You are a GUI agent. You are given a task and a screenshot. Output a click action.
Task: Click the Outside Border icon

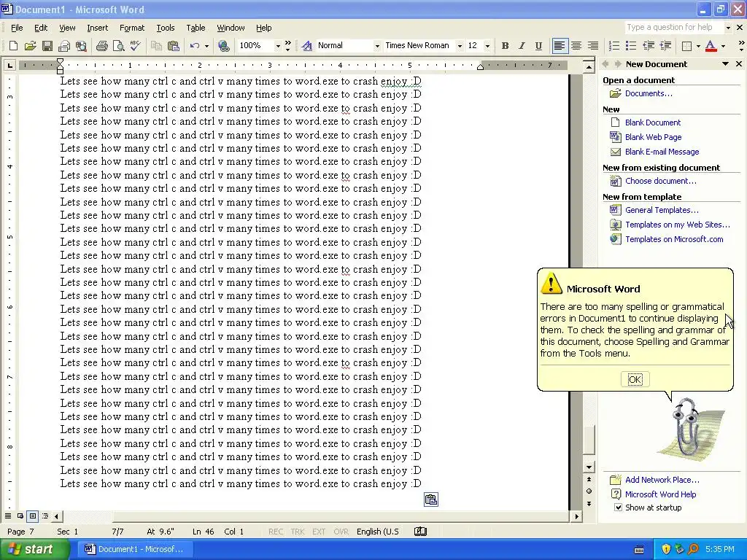point(686,46)
